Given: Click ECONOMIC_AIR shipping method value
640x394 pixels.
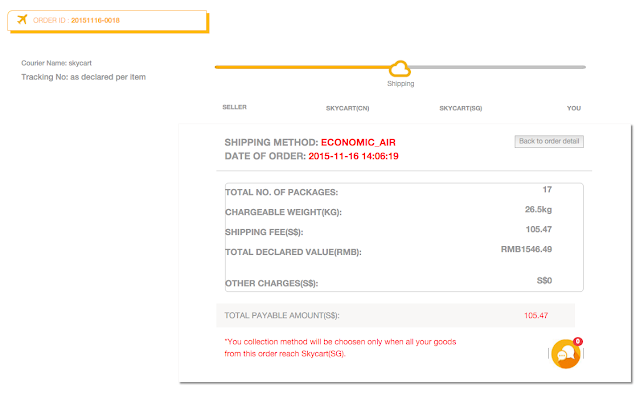Looking at the screenshot, I should (358, 142).
